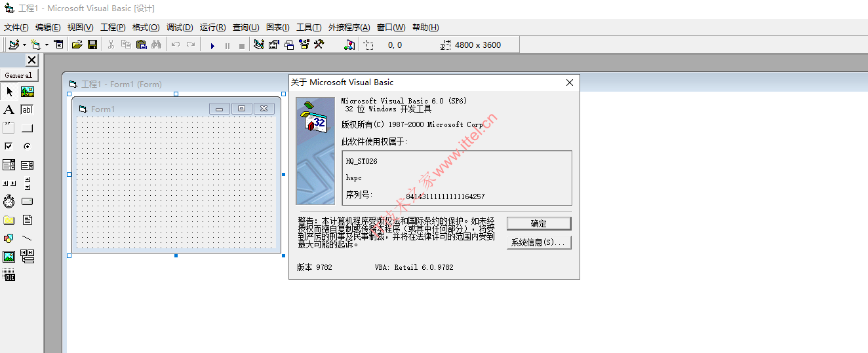Open the Object Browser toolbar icon
Image resolution: width=868 pixels, height=353 pixels.
tap(304, 45)
